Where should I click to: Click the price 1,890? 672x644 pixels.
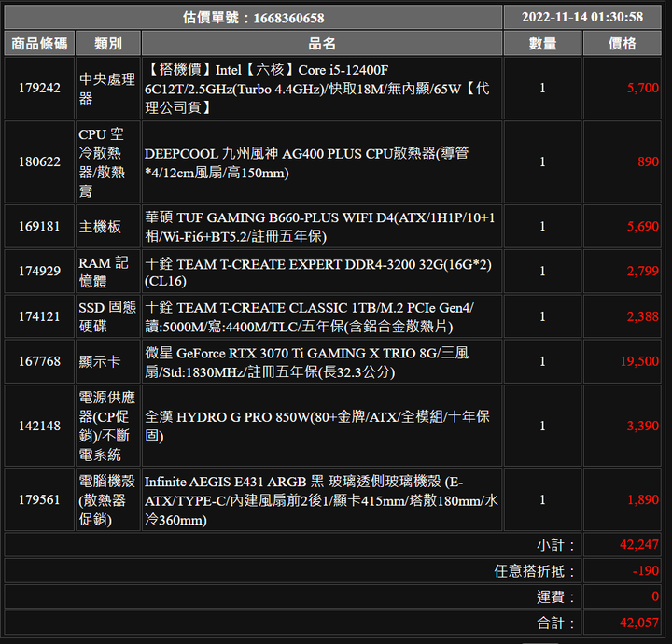coord(643,499)
